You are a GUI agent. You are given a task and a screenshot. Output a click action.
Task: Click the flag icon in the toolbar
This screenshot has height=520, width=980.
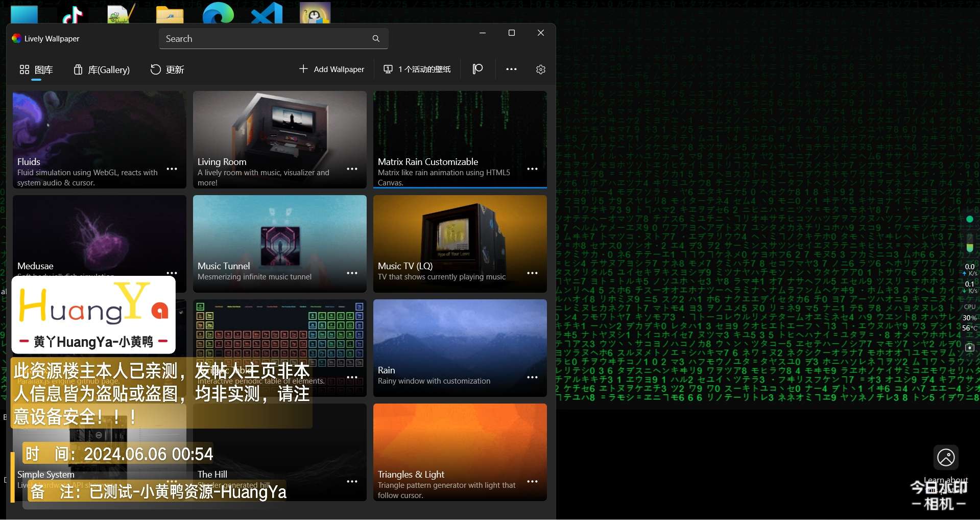pos(477,69)
